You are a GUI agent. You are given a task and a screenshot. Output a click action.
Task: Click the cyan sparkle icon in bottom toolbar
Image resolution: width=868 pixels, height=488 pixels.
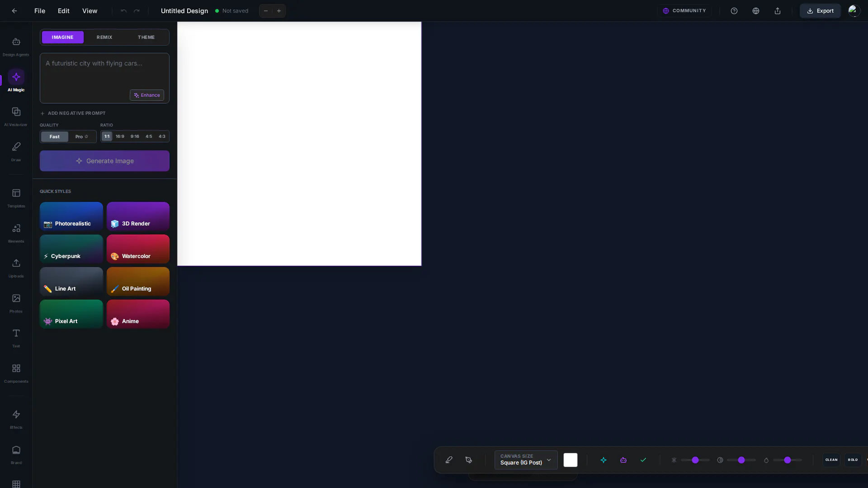click(x=604, y=460)
